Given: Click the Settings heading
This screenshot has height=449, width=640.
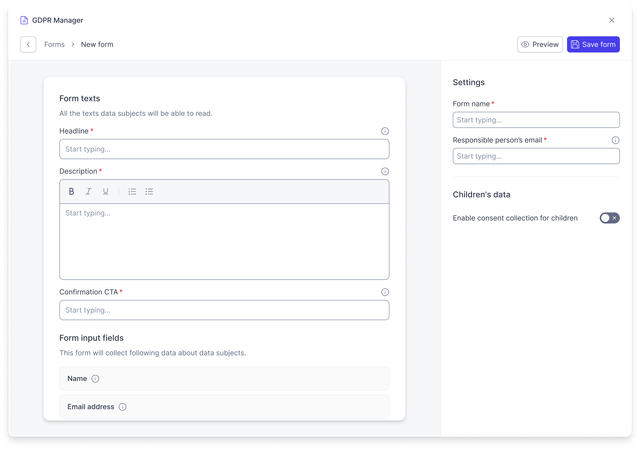Looking at the screenshot, I should (469, 82).
